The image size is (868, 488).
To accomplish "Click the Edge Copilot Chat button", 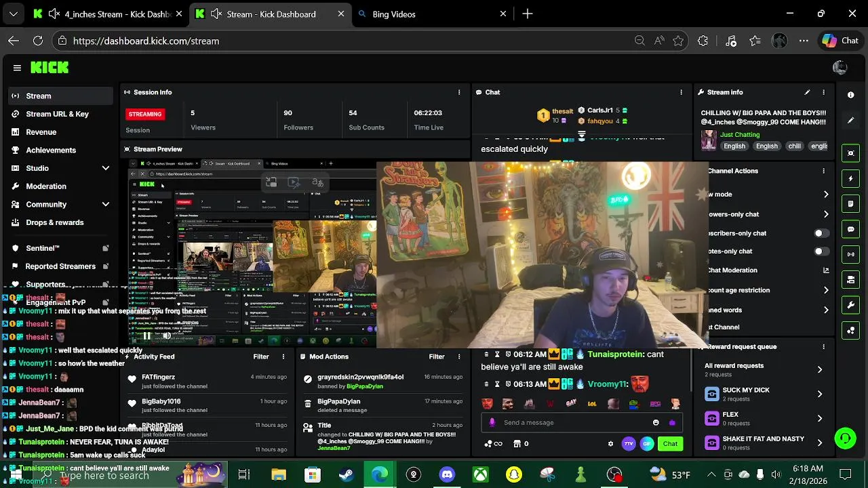I will pyautogui.click(x=840, y=41).
